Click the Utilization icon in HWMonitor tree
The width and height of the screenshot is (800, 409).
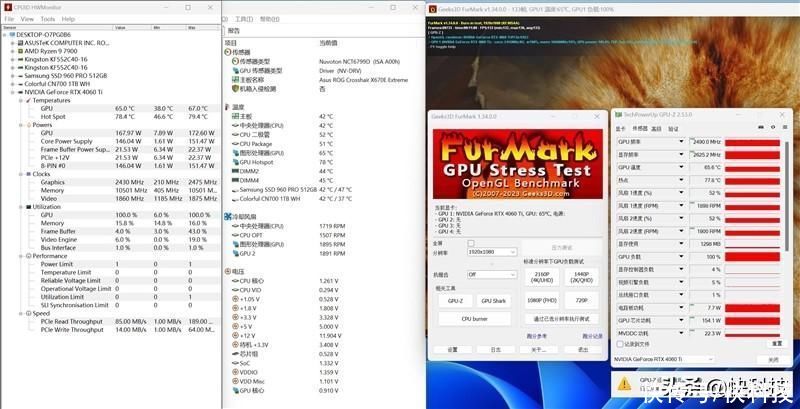[x=29, y=207]
